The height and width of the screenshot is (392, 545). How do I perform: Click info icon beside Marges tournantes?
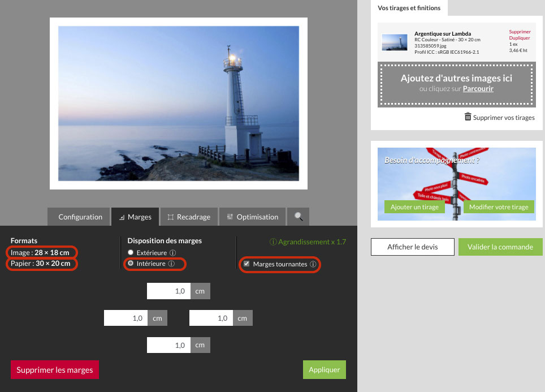313,264
